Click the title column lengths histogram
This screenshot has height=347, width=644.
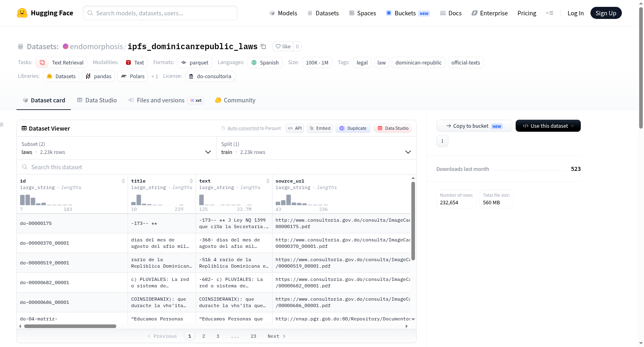(157, 200)
